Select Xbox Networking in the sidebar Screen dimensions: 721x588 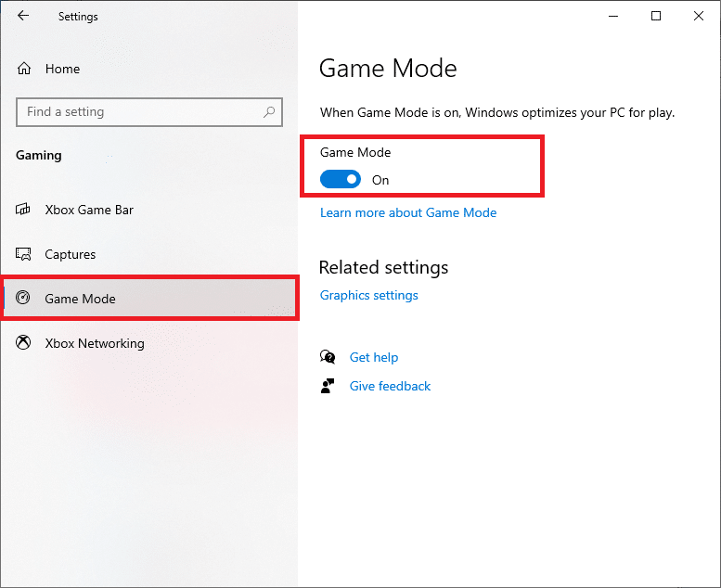coord(95,343)
